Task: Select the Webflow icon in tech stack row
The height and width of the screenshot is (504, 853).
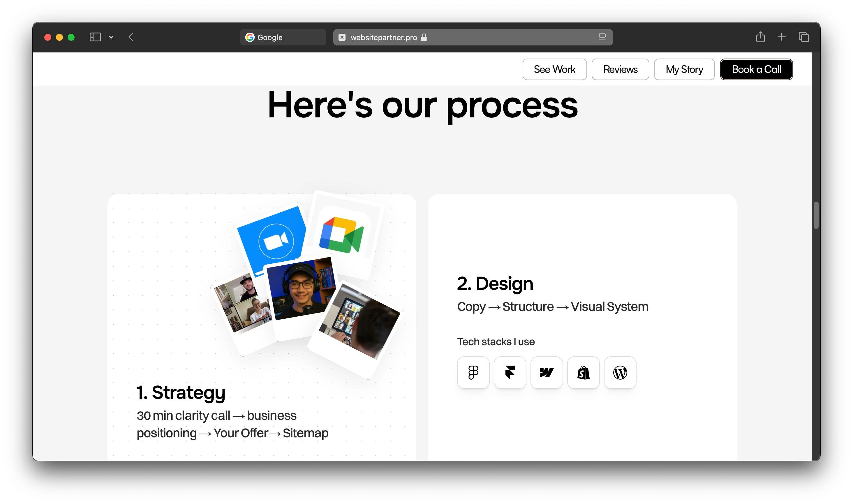Action: click(x=547, y=373)
